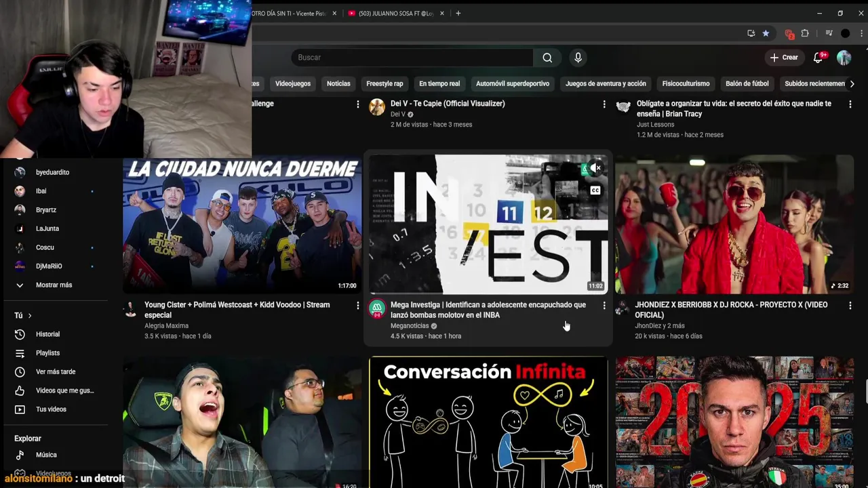
Task: Open the Ibai subscription channel
Action: [x=56, y=191]
